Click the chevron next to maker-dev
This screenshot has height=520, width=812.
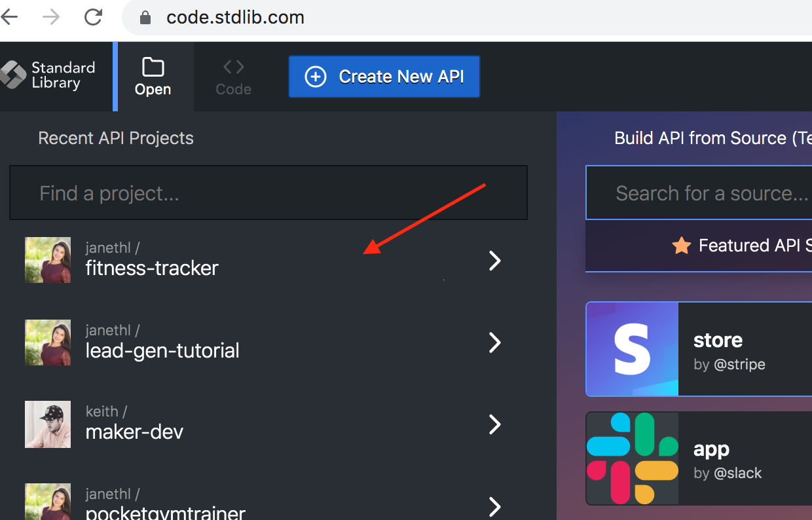[495, 424]
